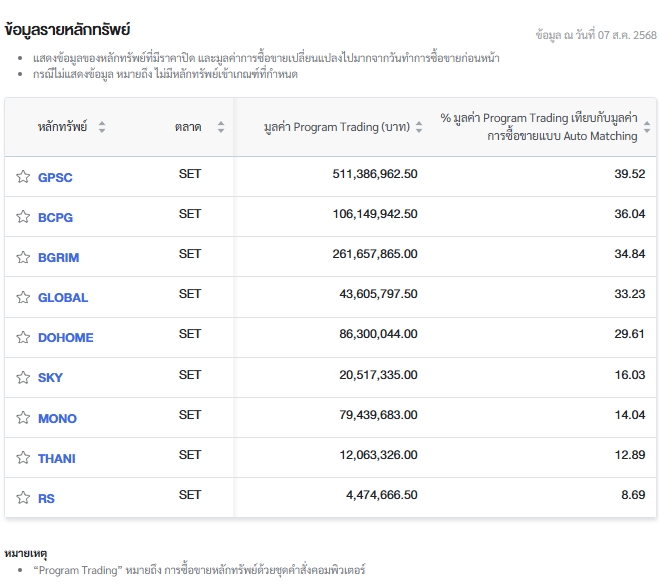Sort by Program Trading value (บาท)
This screenshot has height=586, width=659.
pos(419,127)
